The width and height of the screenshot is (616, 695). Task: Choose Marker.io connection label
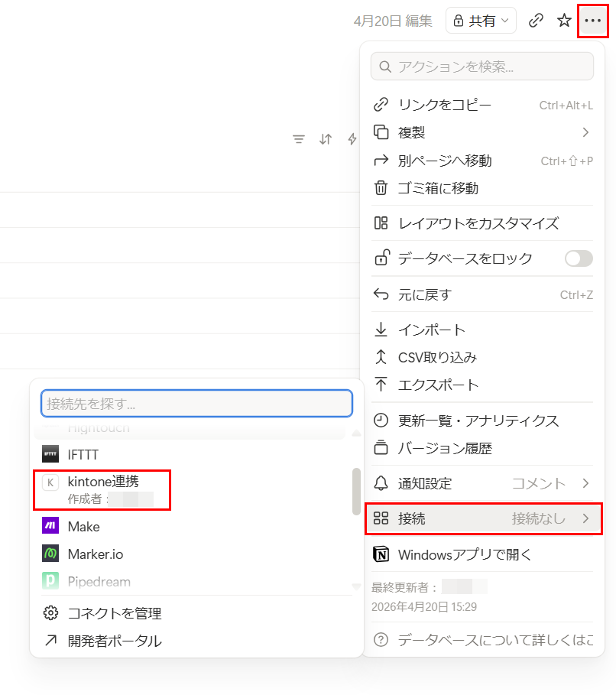(96, 554)
